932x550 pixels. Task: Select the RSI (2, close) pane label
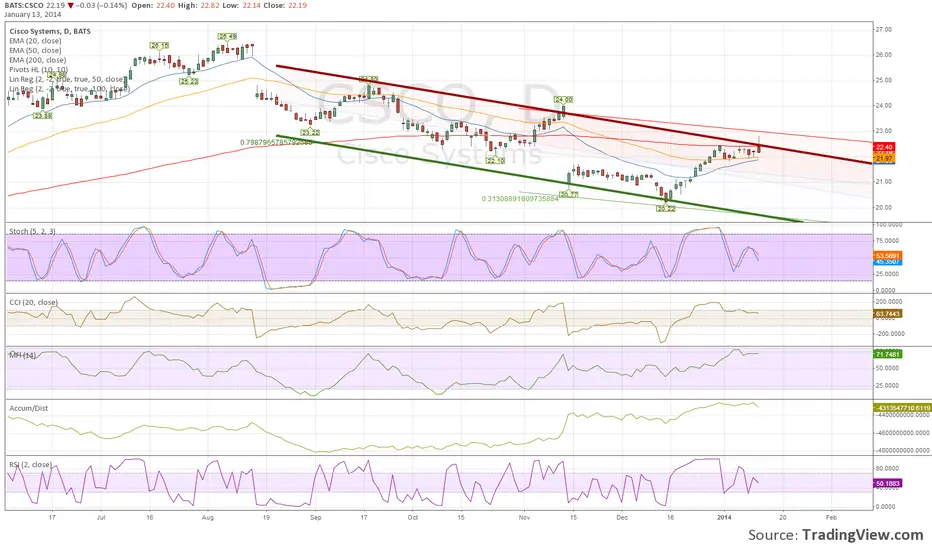[30, 464]
